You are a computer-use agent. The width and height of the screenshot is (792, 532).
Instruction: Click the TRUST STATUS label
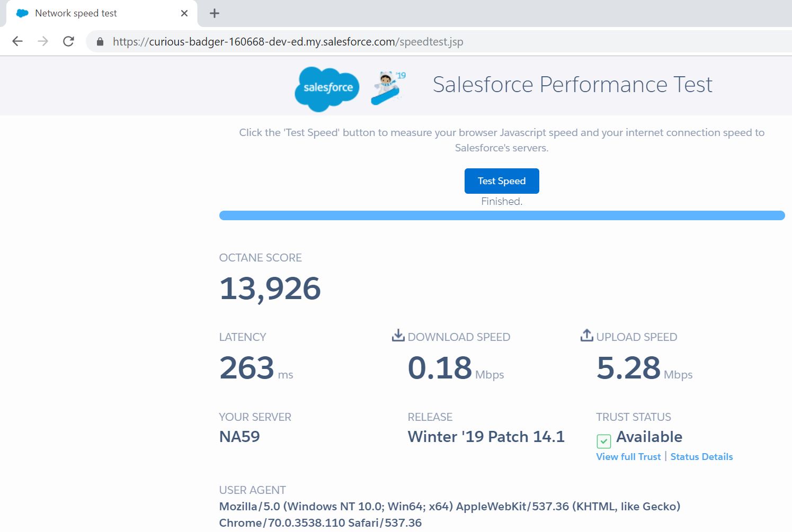tap(634, 417)
